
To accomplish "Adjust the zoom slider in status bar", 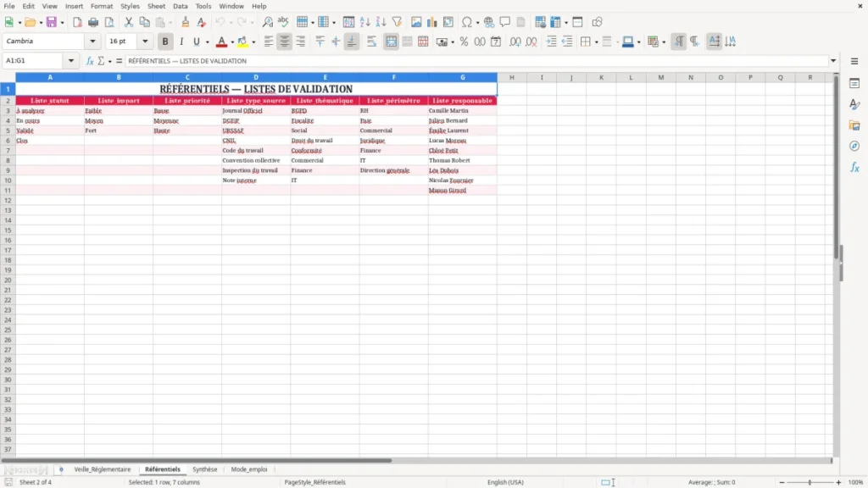I will [x=810, y=482].
